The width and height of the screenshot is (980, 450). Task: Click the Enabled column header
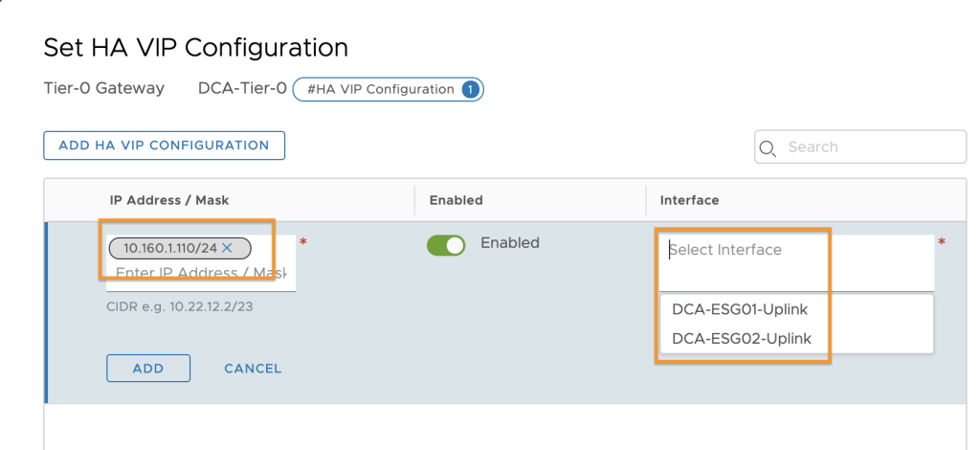pyautogui.click(x=456, y=200)
